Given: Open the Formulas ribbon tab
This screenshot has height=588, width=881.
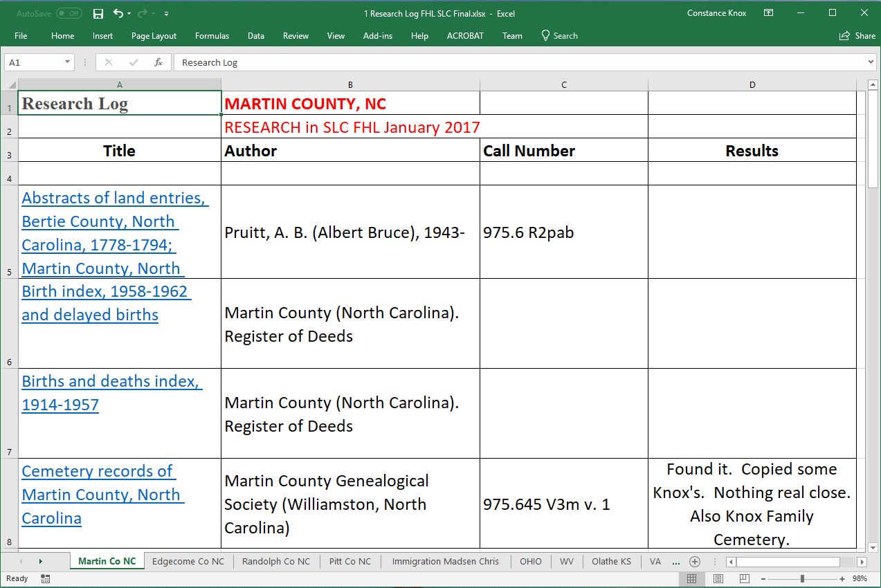Looking at the screenshot, I should pos(212,36).
